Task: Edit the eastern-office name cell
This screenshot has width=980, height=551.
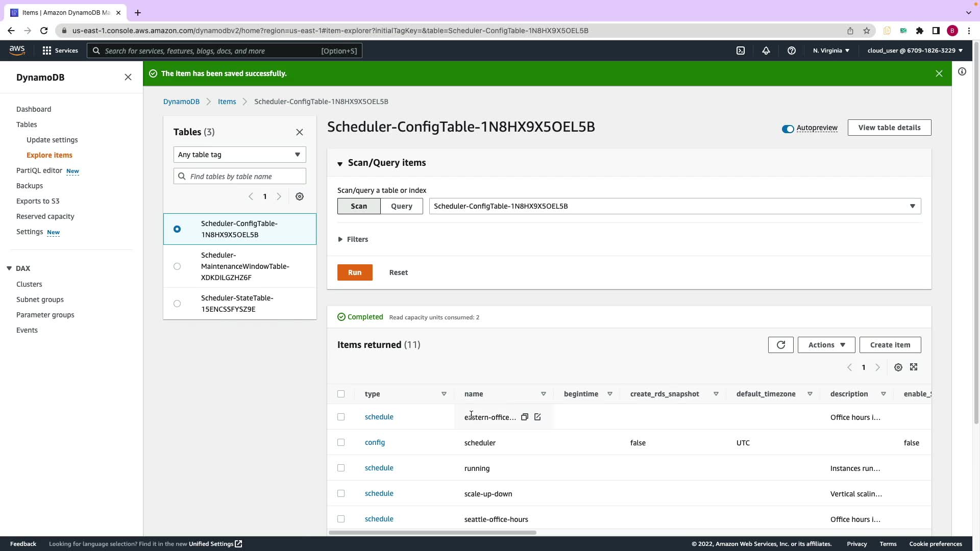Action: coord(537,417)
